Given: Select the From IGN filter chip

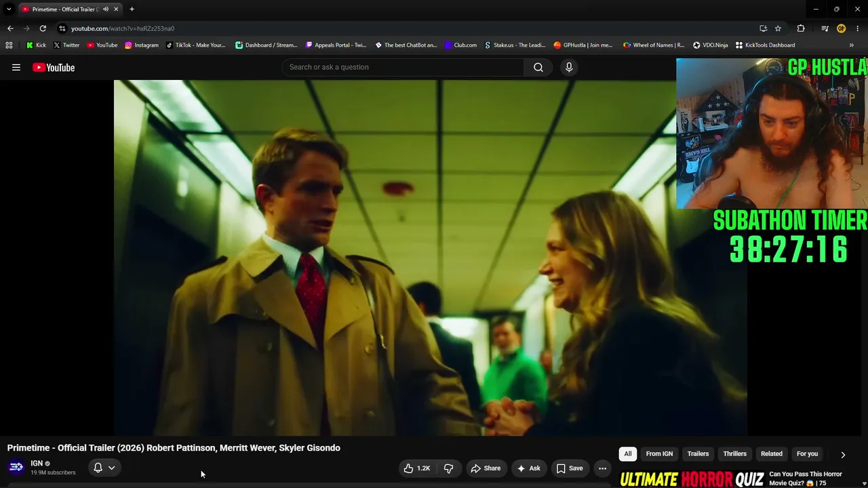Looking at the screenshot, I should [659, 454].
